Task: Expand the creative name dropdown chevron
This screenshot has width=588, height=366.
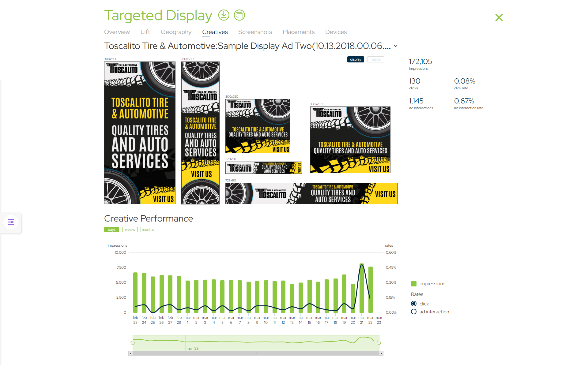Action: coord(396,46)
